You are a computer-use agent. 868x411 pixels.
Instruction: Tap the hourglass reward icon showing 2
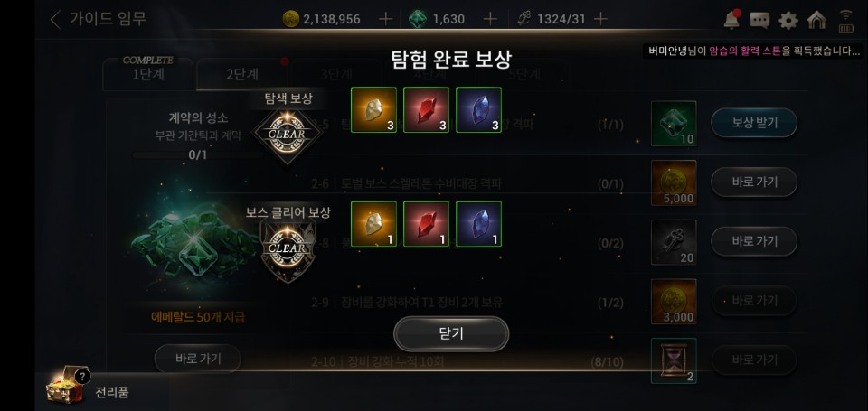pyautogui.click(x=674, y=360)
